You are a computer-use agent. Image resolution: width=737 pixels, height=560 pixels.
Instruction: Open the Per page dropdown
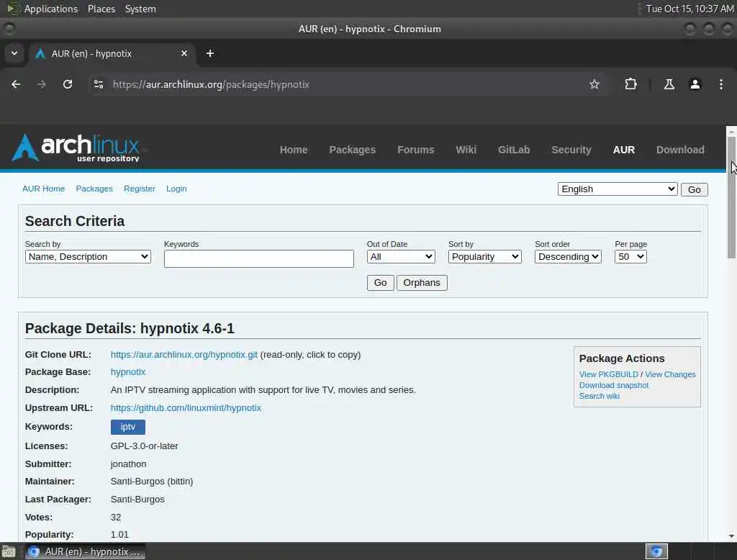630,257
